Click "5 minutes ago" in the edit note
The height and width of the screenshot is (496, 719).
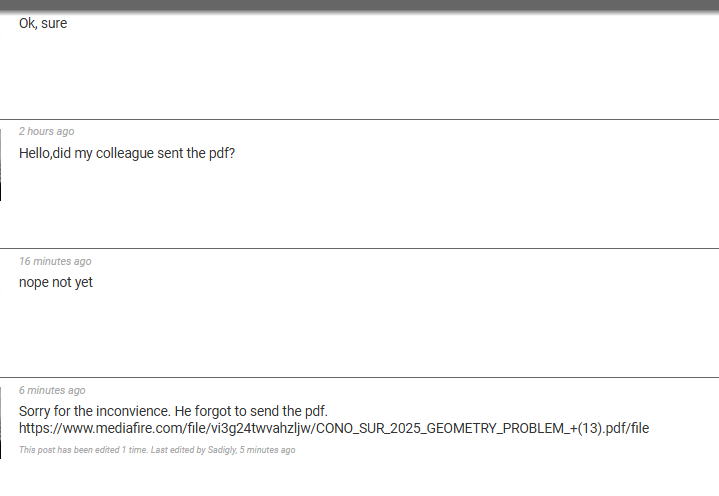(x=267, y=450)
